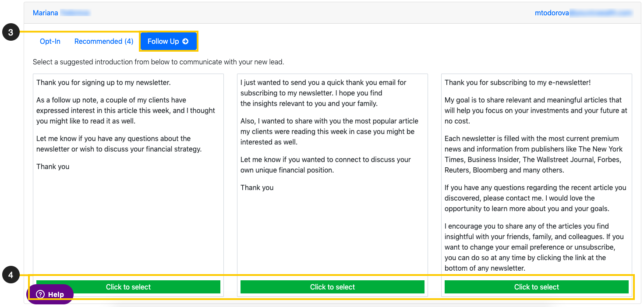644x307 pixels.
Task: Click the black step 3 marker
Action: tap(11, 32)
